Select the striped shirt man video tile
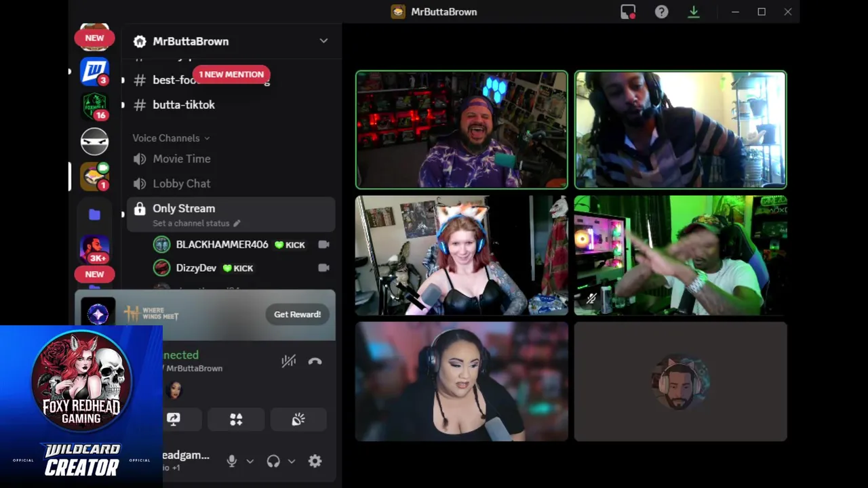868x488 pixels. tap(680, 129)
